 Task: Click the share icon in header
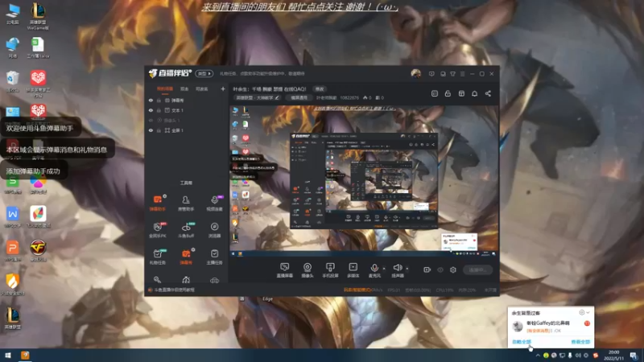[x=488, y=93]
